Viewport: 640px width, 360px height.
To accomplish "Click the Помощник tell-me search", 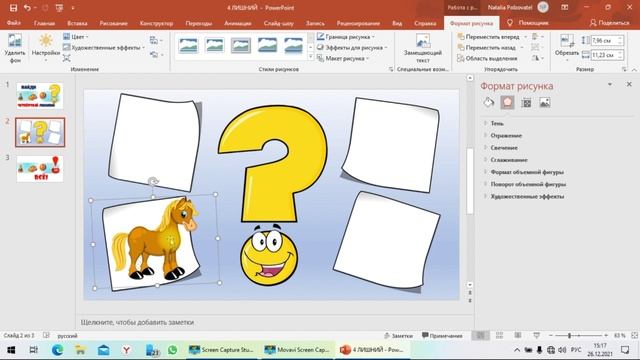I will click(528, 23).
